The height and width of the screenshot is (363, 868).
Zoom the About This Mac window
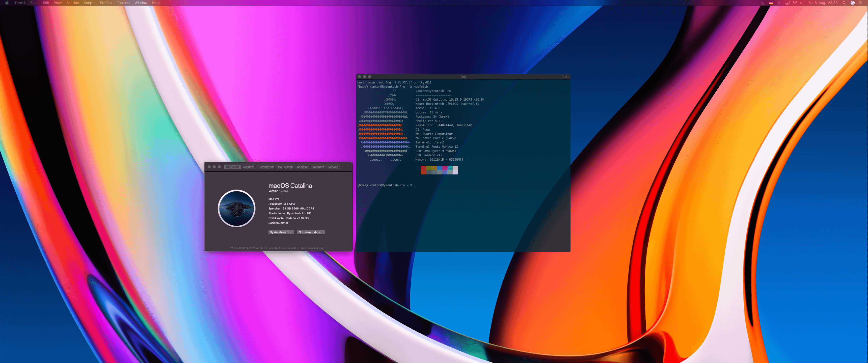(219, 167)
